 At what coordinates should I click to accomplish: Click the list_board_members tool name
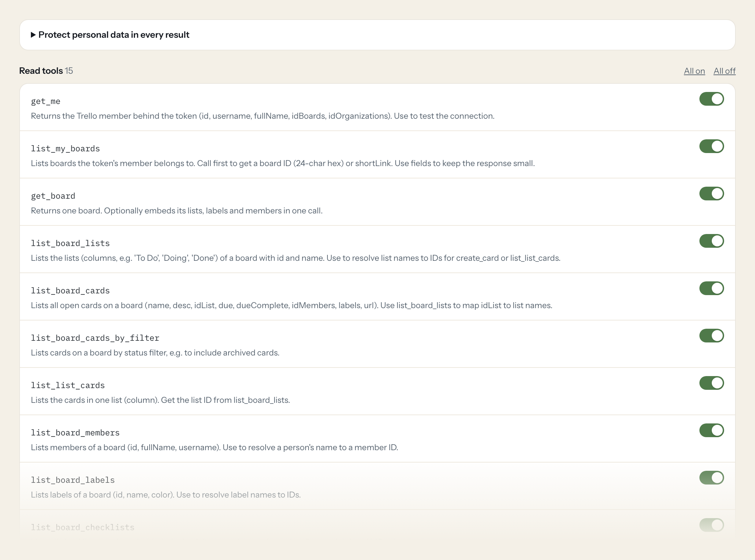click(75, 433)
